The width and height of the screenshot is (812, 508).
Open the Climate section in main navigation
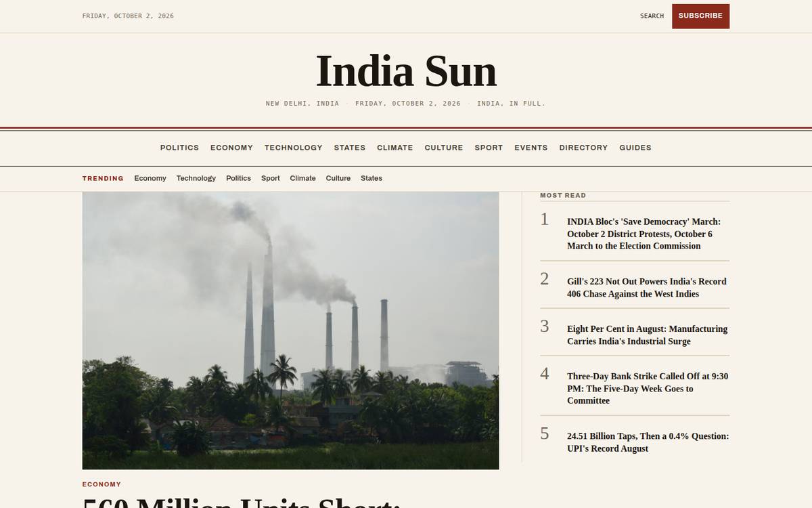[x=395, y=148]
